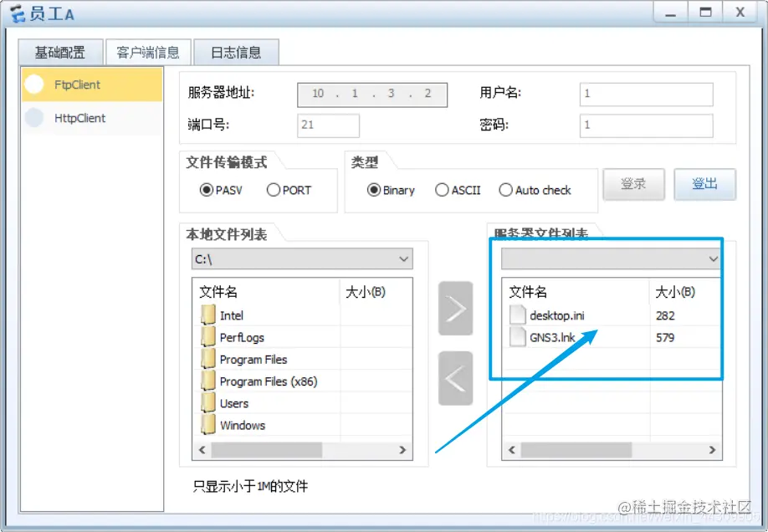Click local list scrollbar right arrow

(402, 450)
